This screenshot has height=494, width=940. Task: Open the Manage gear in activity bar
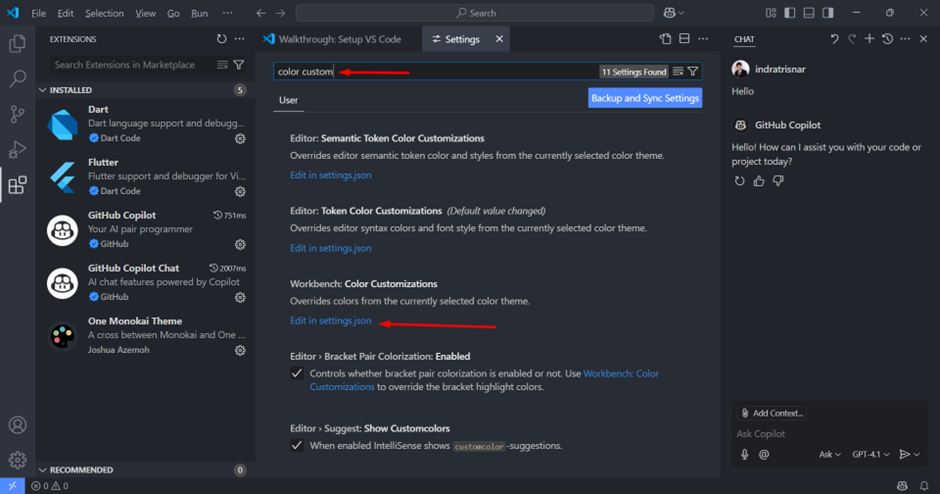click(x=17, y=460)
